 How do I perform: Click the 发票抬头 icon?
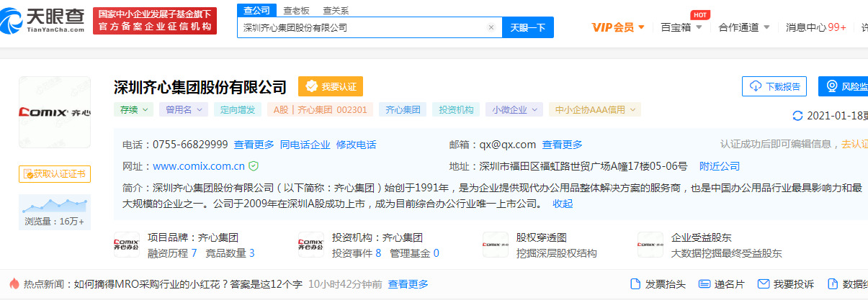[635, 284]
